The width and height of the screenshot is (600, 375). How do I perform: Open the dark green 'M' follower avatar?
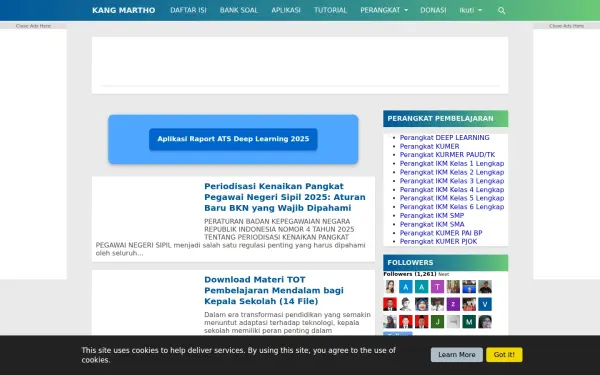click(x=469, y=322)
